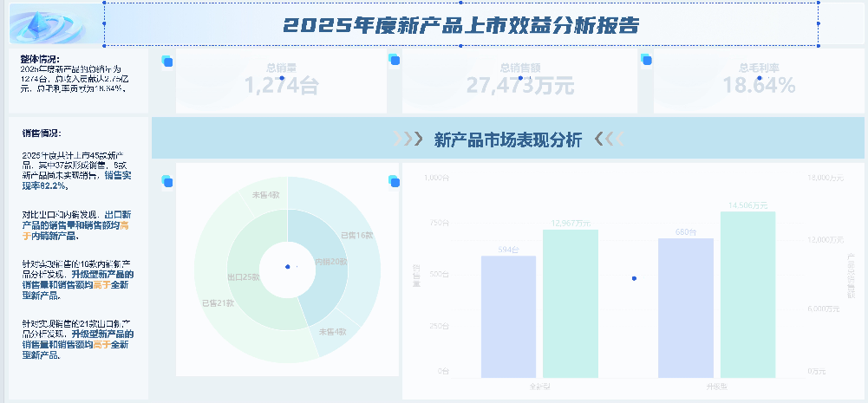Click the 594台 blue bar

pos(508,316)
